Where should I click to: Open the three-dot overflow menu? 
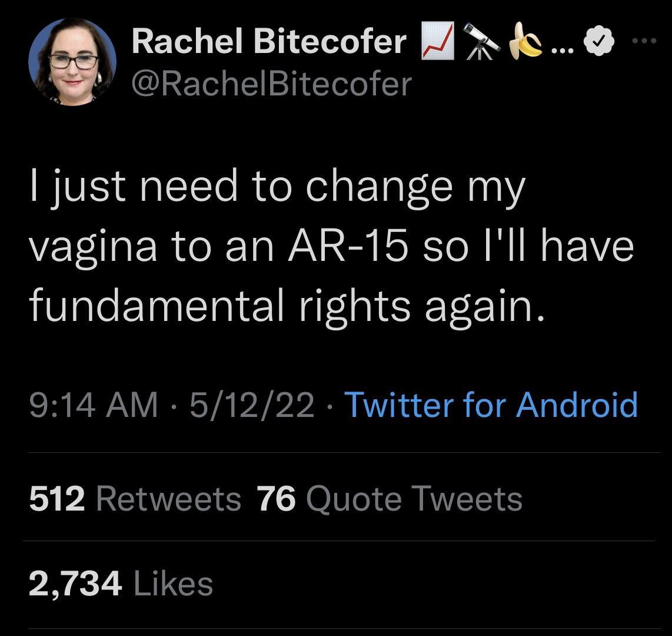tap(645, 40)
